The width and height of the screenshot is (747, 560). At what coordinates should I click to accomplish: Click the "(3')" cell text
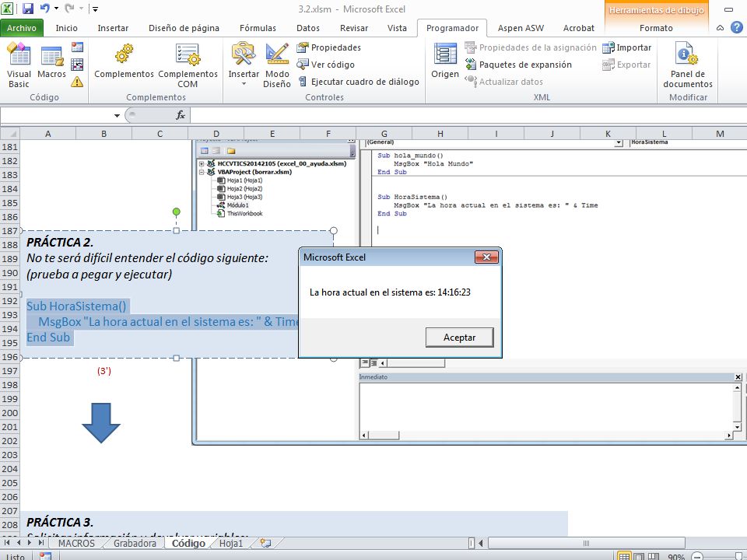click(103, 371)
